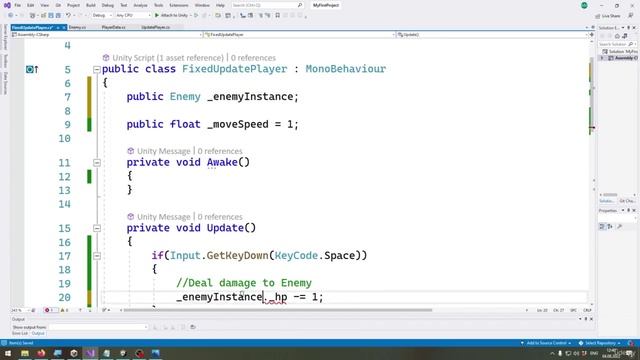Click the split editor window icon

click(591, 35)
